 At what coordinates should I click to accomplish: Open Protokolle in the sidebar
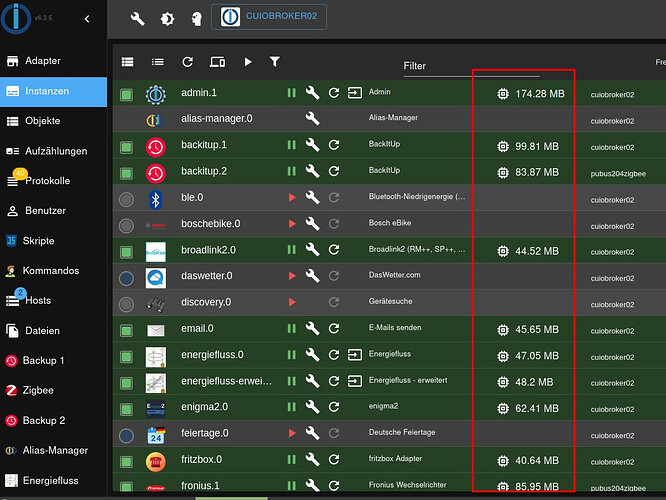54,181
